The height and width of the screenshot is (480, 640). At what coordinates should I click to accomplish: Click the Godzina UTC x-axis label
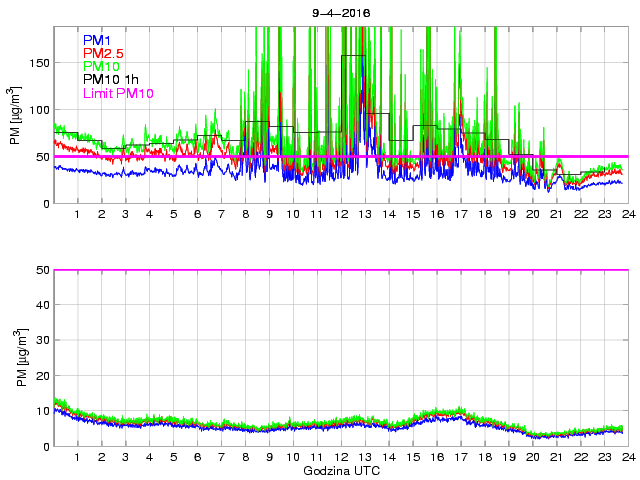coord(339,469)
